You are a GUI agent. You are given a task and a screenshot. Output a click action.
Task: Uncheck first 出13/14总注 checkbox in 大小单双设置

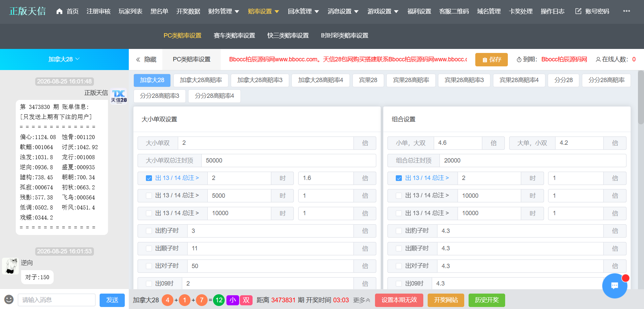coord(149,178)
